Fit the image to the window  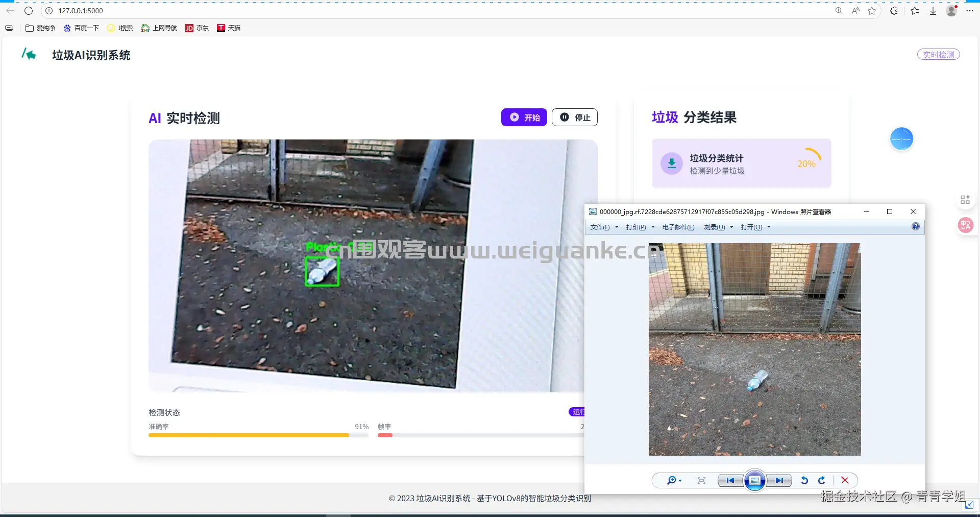click(x=701, y=480)
